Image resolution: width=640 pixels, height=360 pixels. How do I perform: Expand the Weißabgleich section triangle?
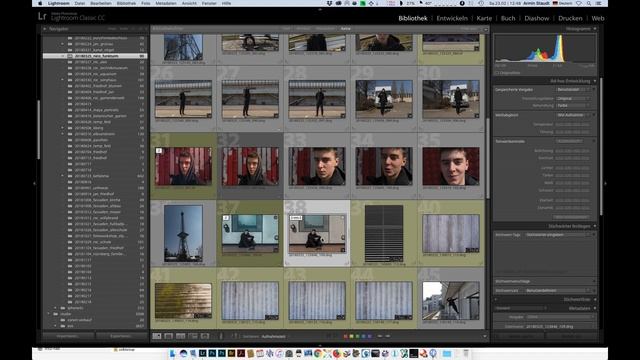coord(594,115)
